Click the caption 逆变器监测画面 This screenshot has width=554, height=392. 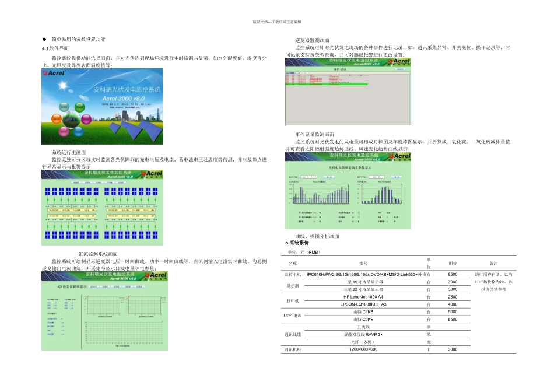[313, 40]
